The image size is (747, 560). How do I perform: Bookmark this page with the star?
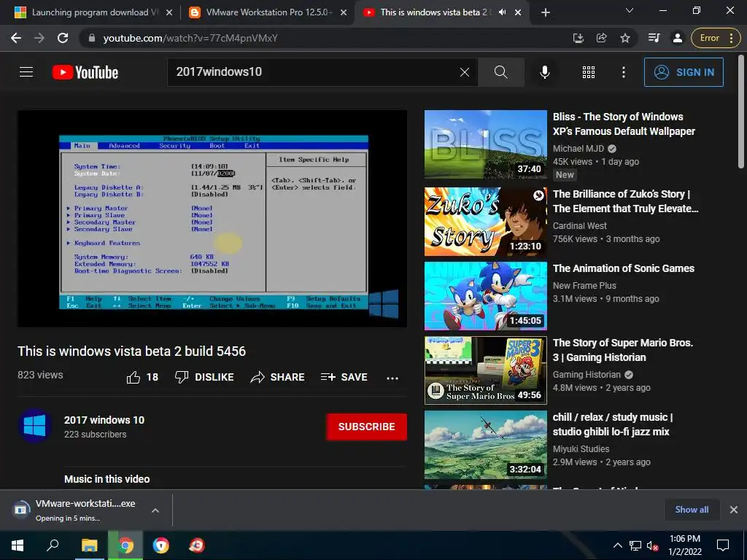click(625, 38)
